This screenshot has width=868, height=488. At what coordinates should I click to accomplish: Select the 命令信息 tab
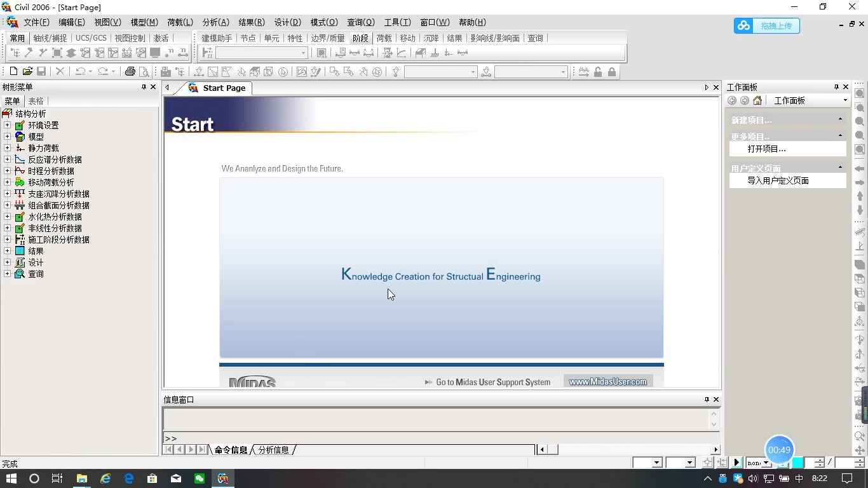(231, 450)
